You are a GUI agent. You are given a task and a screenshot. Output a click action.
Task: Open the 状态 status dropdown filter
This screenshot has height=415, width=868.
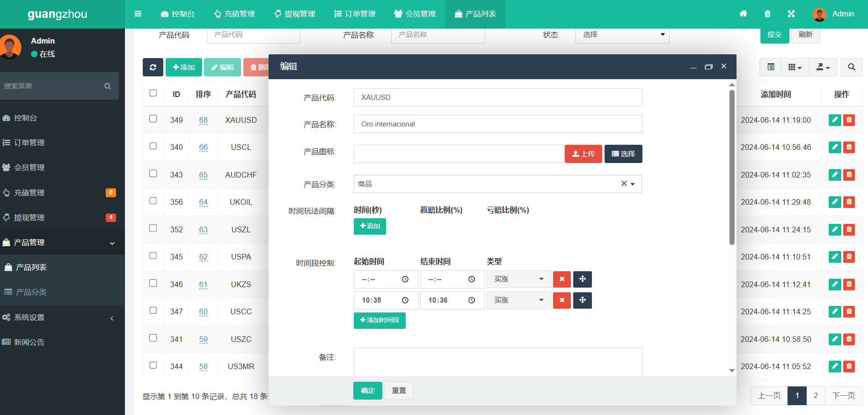pyautogui.click(x=622, y=35)
